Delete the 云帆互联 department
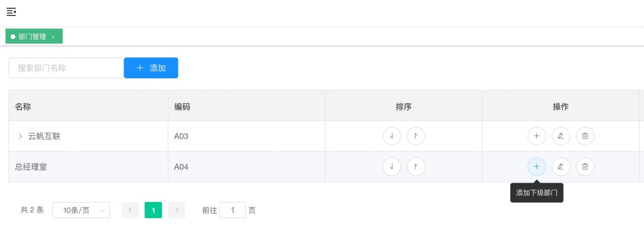This screenshot has height=230, width=644. [x=585, y=136]
